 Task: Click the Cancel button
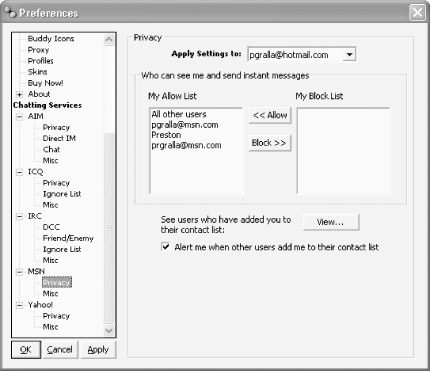click(x=60, y=350)
